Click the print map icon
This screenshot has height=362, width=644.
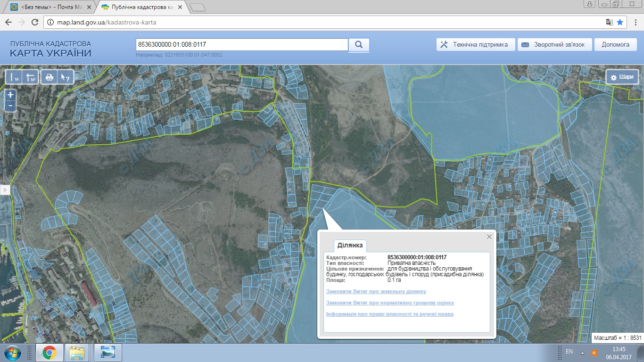point(50,77)
